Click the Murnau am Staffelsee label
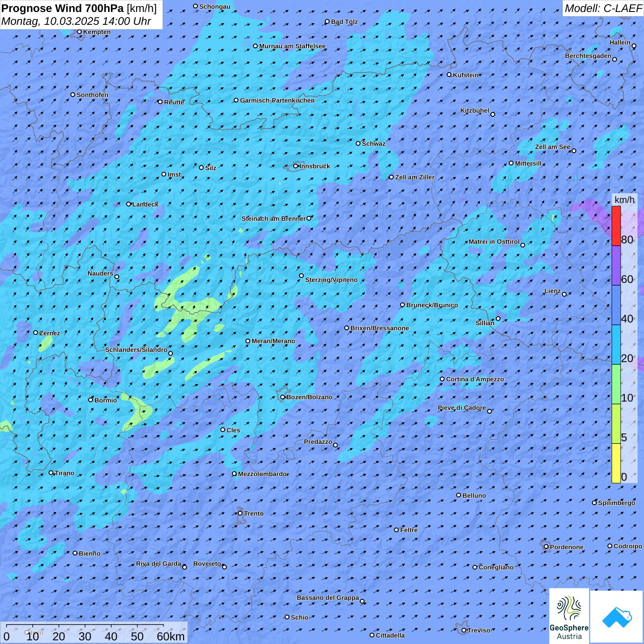Viewport: 644px width, 644px height. (293, 46)
